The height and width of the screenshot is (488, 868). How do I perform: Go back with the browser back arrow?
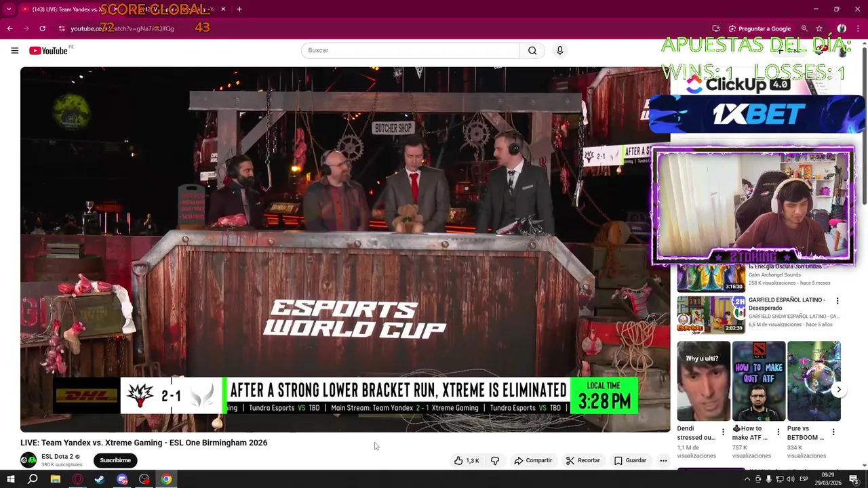coord(9,28)
